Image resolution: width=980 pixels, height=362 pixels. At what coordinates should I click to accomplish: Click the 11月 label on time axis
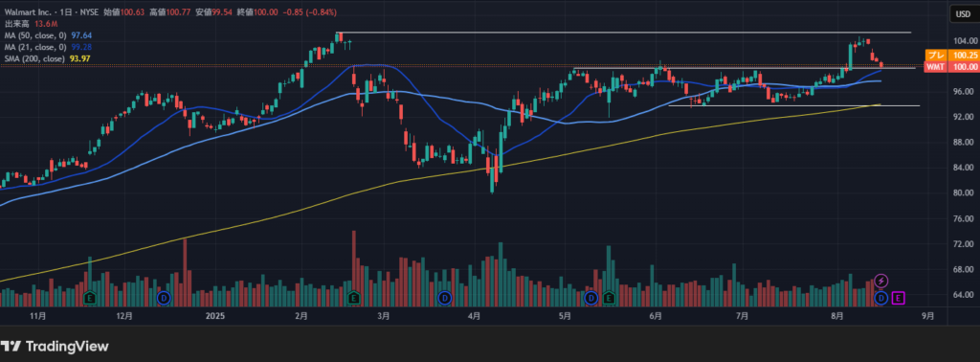click(x=38, y=316)
